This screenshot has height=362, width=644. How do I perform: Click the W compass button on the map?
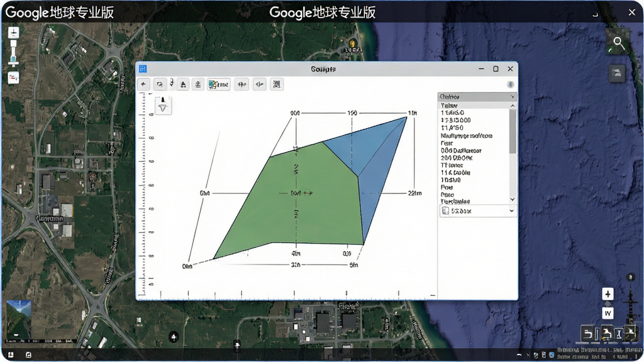click(x=608, y=313)
